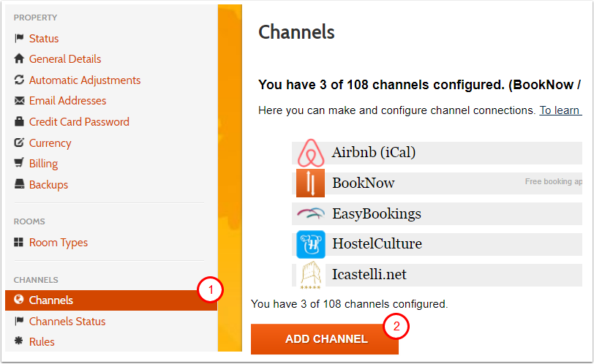Click the house icon beside General Details
Viewport: 594px width, 364px height.
pyautogui.click(x=19, y=58)
